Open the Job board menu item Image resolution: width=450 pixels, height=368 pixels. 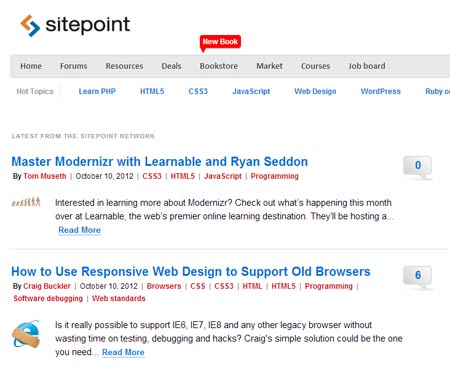tap(367, 66)
